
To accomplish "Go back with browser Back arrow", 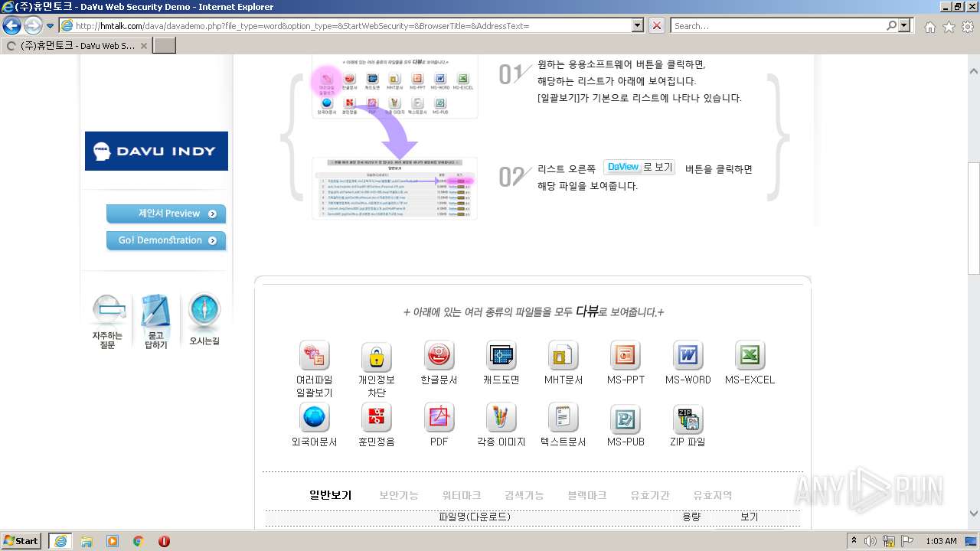I will [x=11, y=26].
